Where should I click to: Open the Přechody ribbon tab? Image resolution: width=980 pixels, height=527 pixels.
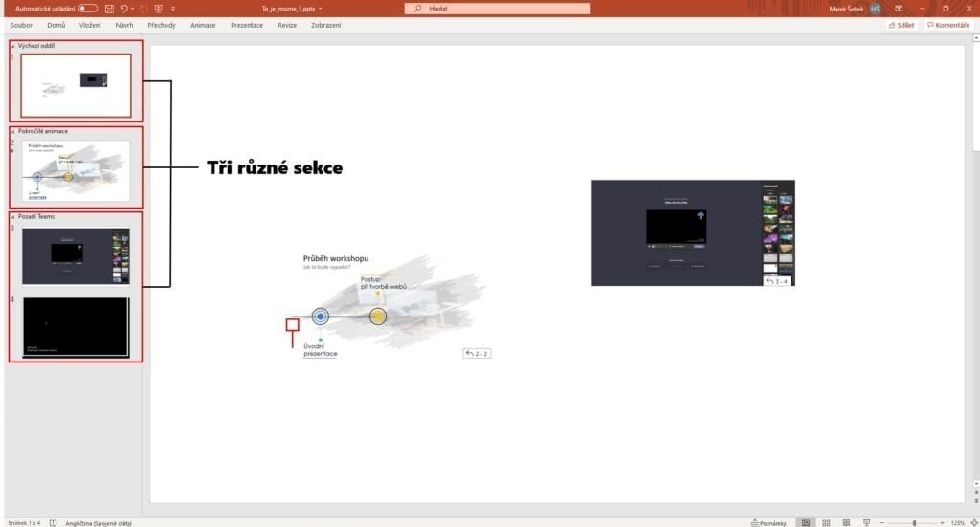click(x=162, y=25)
